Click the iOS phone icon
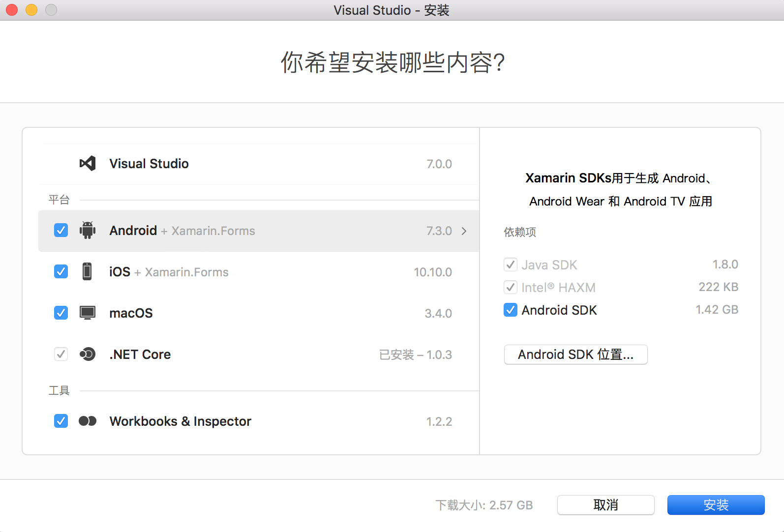Viewport: 784px width, 532px height. pyautogui.click(x=87, y=271)
